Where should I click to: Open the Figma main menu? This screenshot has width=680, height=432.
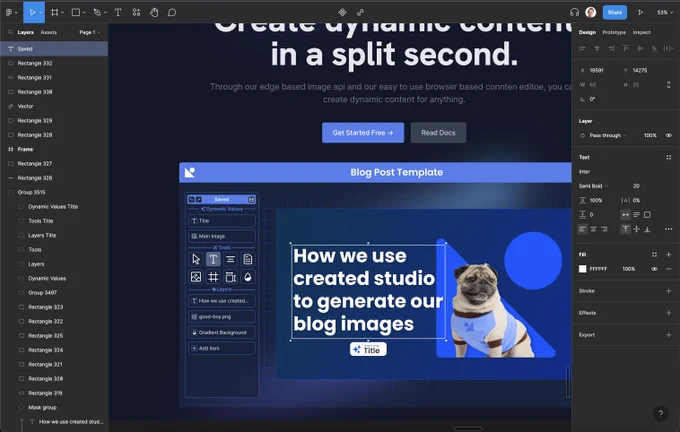click(x=9, y=13)
